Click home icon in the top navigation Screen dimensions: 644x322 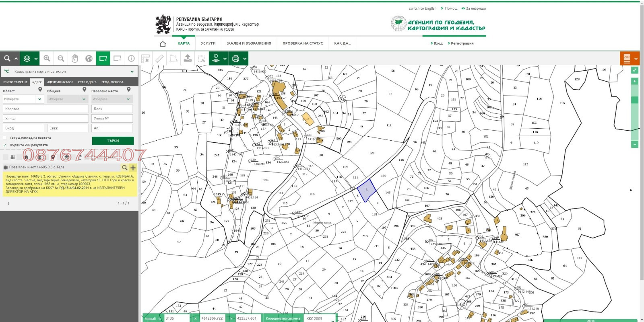point(163,44)
